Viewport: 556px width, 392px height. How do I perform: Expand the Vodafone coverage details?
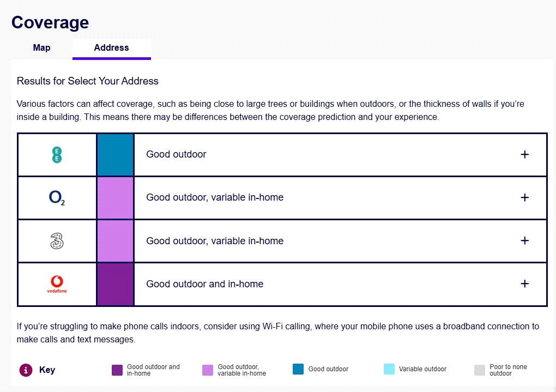pos(524,284)
